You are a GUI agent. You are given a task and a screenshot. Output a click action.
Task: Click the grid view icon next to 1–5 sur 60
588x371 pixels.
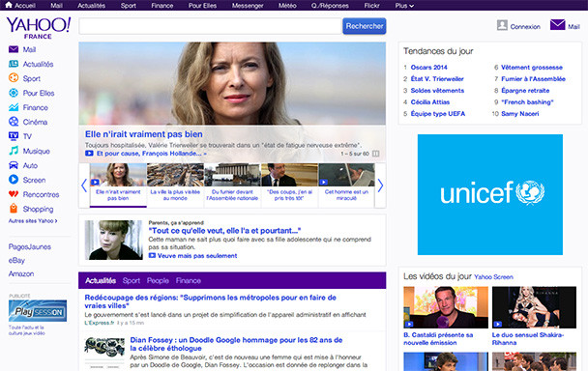[x=376, y=154]
